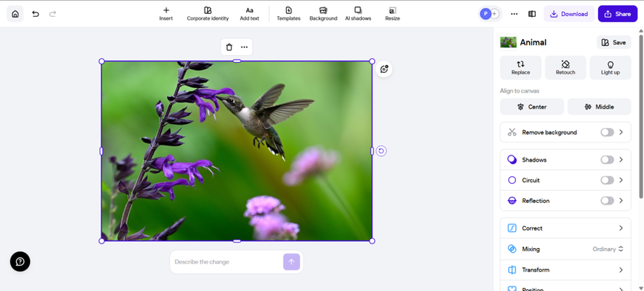
Task: Click the Correct curve icon
Action: tap(512, 228)
